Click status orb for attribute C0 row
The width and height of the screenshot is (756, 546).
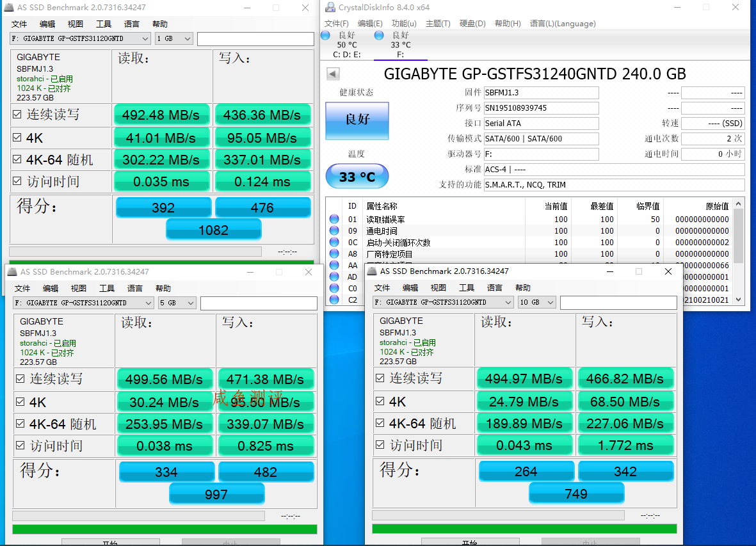(334, 288)
